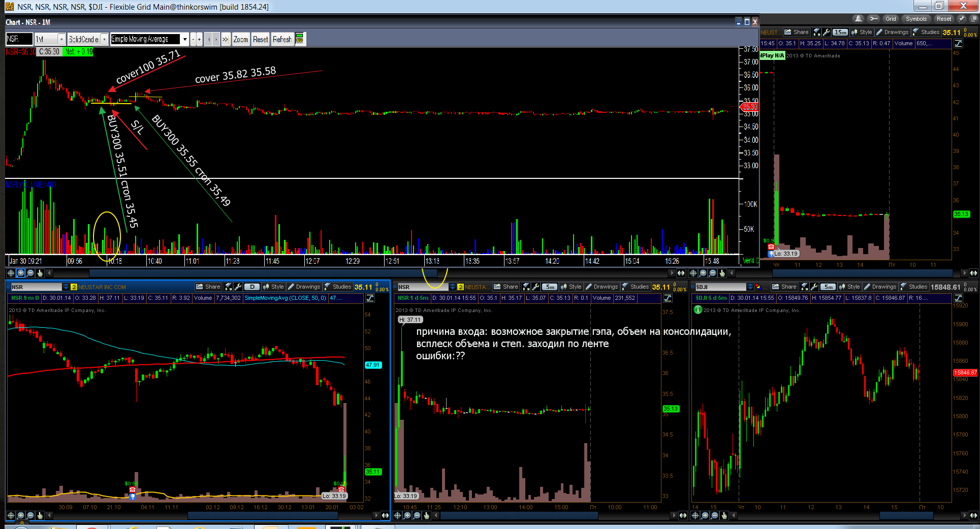Image resolution: width=980 pixels, height=529 pixels.
Task: Open wrench settings in top-right 15m panel
Action: 826,32
